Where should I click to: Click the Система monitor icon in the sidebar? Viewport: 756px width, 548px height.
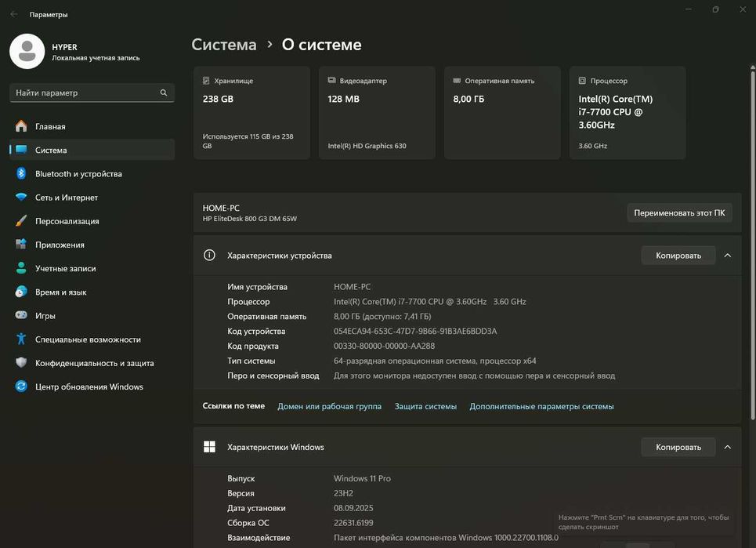point(21,150)
